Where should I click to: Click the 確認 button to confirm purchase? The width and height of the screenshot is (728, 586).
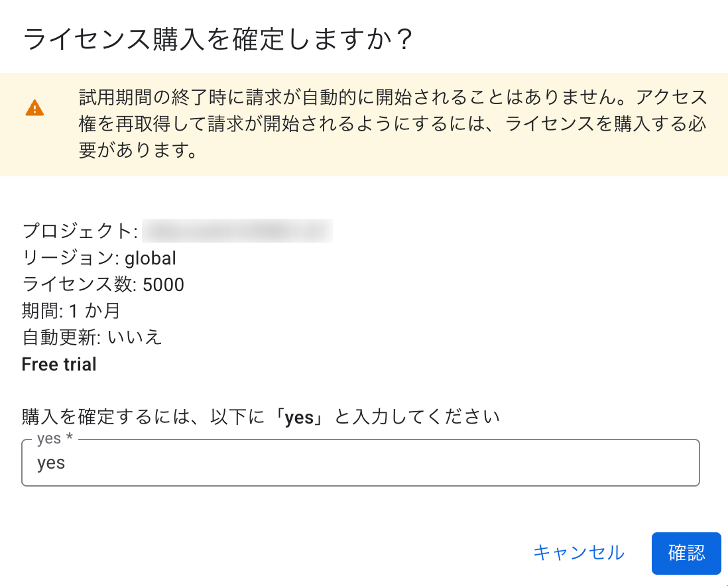pos(686,553)
